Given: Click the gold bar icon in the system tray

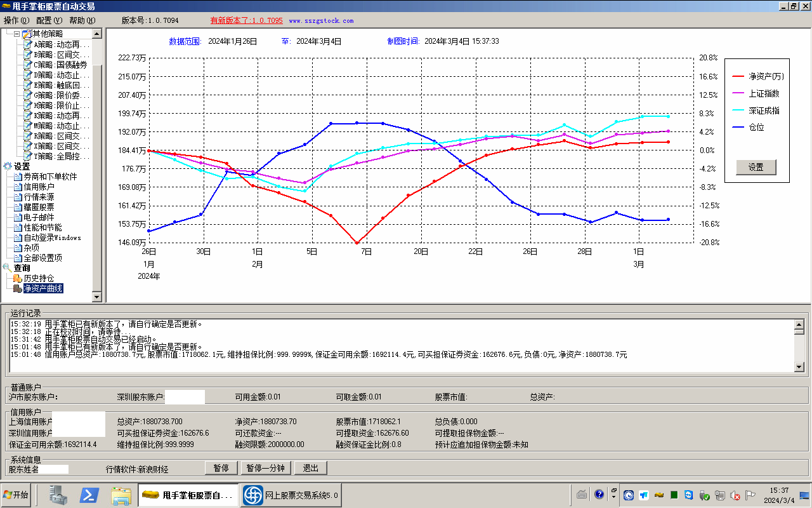Looking at the screenshot, I should [x=659, y=495].
